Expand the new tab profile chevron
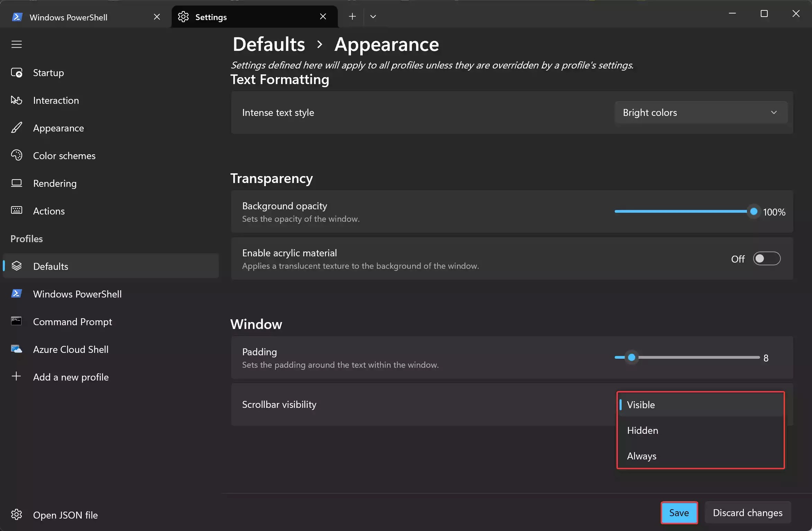This screenshot has height=531, width=812. click(x=373, y=16)
